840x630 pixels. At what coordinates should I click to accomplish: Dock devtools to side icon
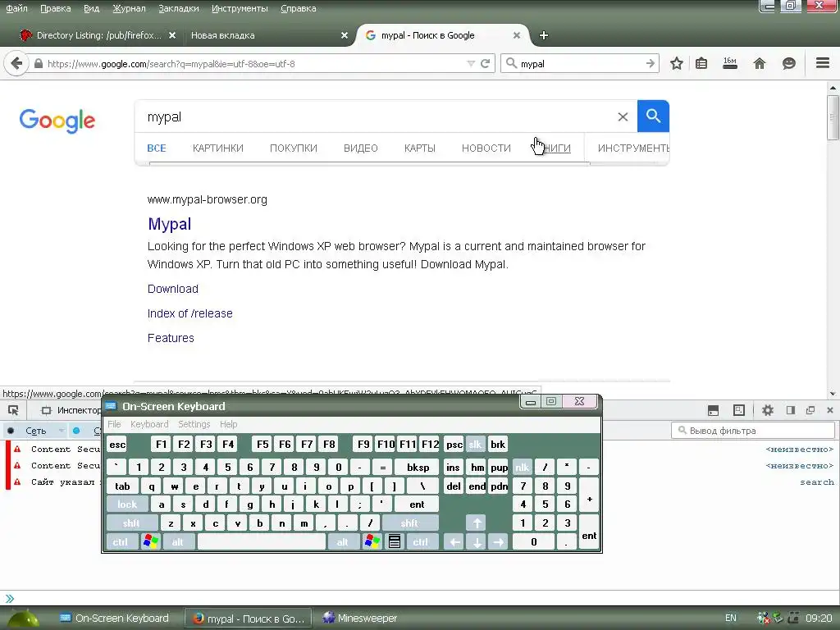790,410
